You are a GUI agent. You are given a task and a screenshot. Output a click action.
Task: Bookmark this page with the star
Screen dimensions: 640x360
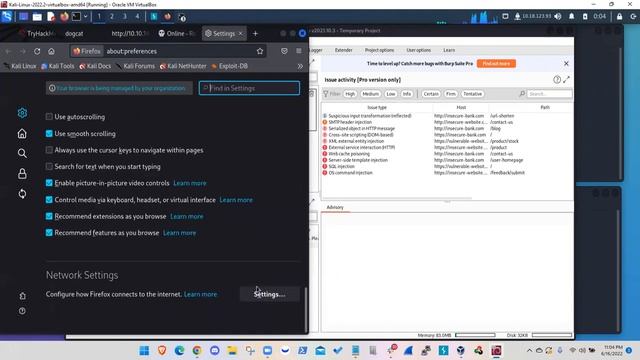tap(260, 51)
